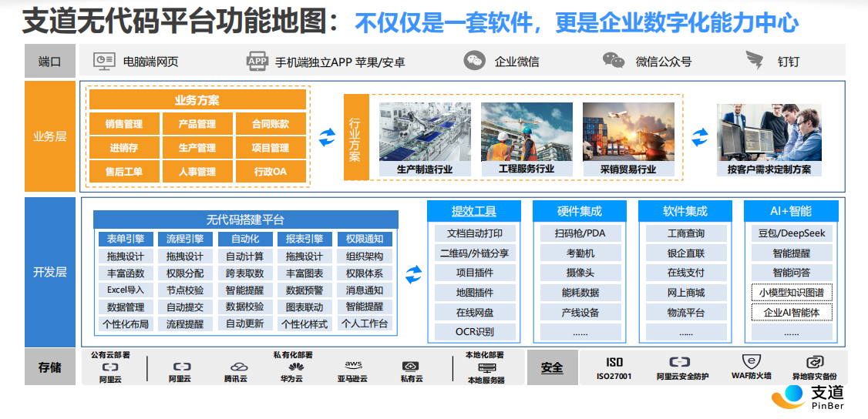Image resolution: width=868 pixels, height=419 pixels.
Task: Select the 微信公众号 WeChat icon
Action: click(x=614, y=60)
